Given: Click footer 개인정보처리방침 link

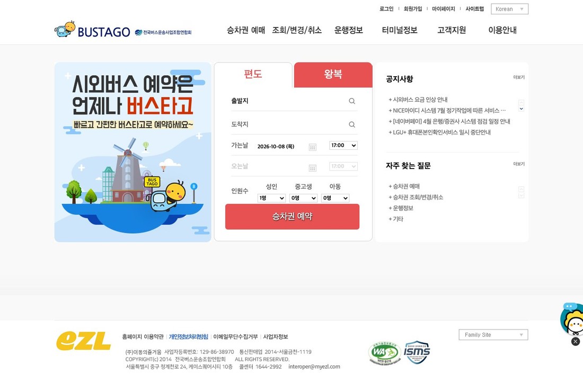Looking at the screenshot, I should [x=189, y=336].
